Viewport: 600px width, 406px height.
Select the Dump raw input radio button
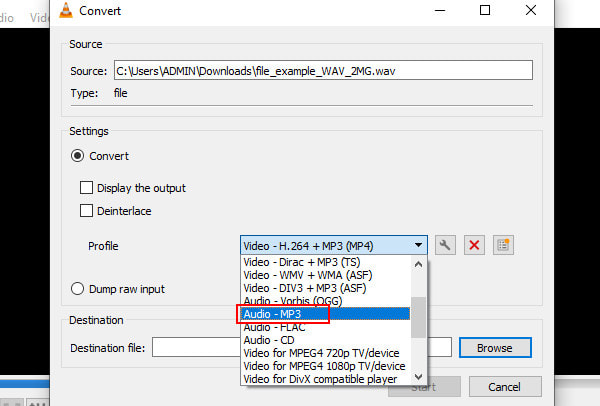(x=77, y=289)
